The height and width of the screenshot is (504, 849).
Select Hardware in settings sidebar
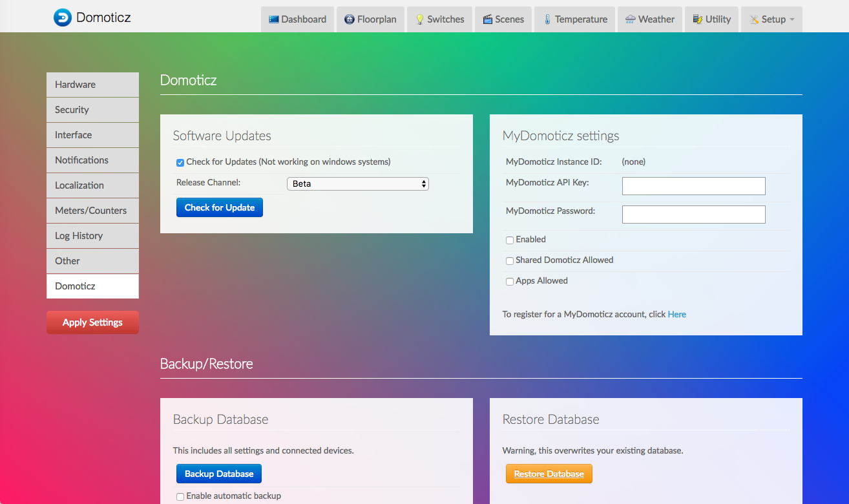pyautogui.click(x=92, y=85)
